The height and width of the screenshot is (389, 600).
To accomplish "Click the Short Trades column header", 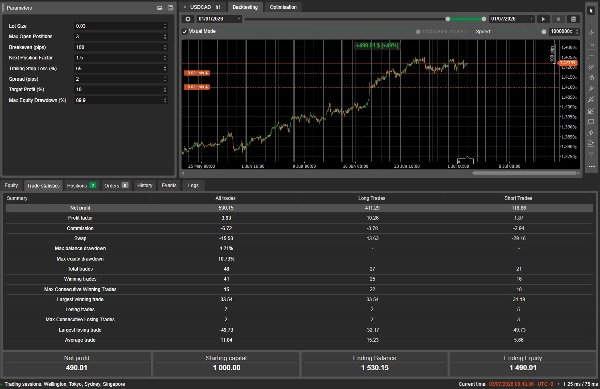I will pyautogui.click(x=518, y=198).
